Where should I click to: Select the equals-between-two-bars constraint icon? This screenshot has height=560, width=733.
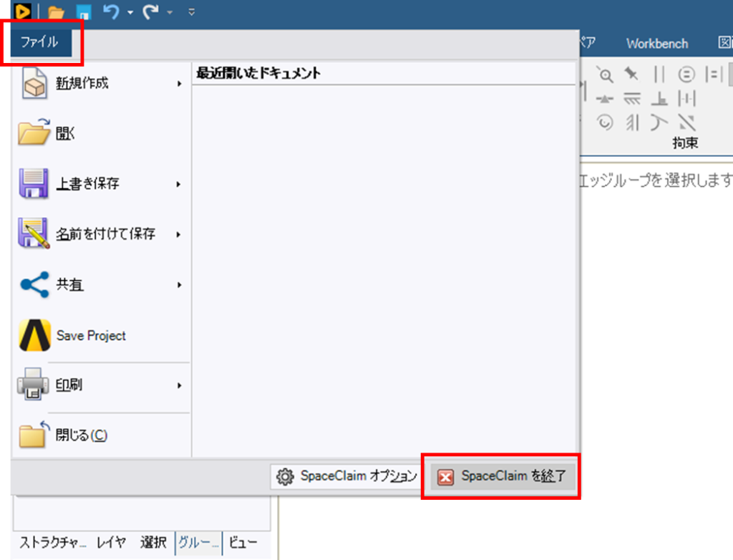pyautogui.click(x=714, y=74)
